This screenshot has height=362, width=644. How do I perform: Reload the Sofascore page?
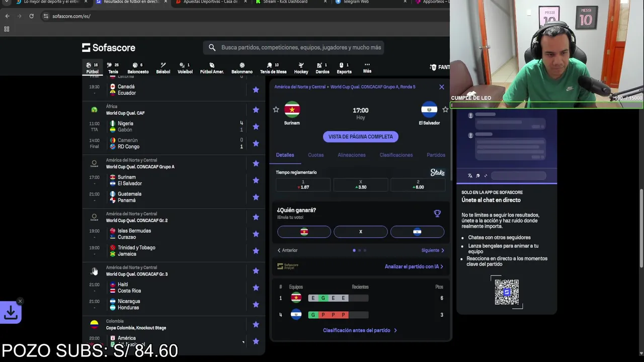(x=31, y=16)
